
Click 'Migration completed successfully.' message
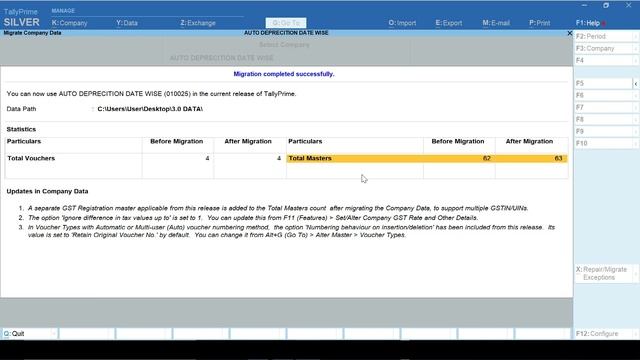click(284, 74)
